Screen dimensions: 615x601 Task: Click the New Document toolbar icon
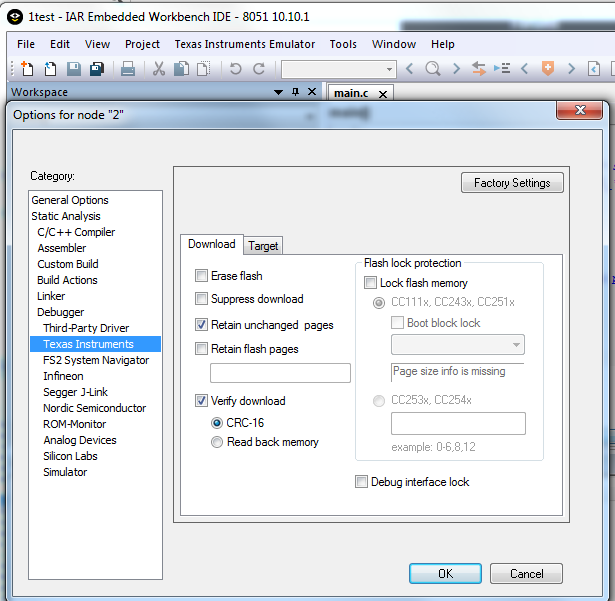coord(27,69)
